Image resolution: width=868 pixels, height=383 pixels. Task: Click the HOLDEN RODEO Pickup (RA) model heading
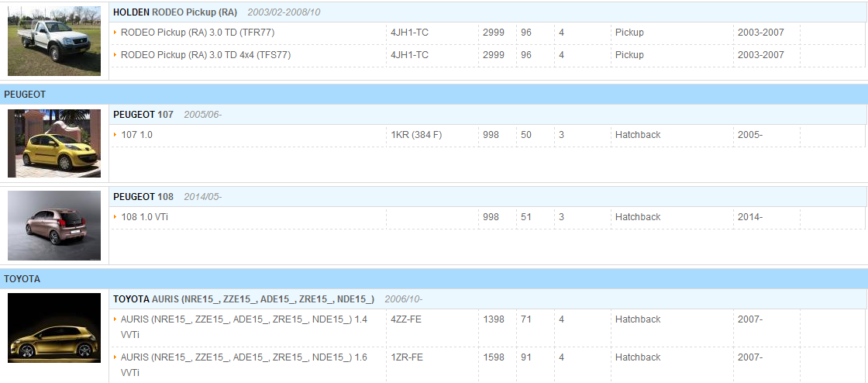tap(175, 12)
